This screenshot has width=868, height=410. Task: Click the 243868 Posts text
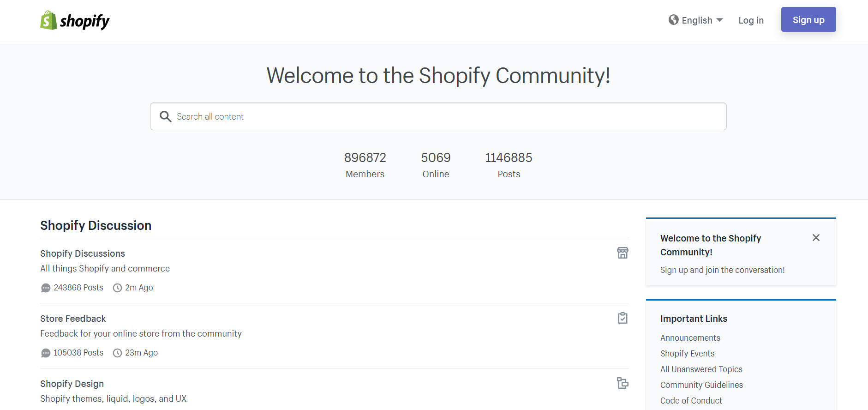click(x=78, y=288)
